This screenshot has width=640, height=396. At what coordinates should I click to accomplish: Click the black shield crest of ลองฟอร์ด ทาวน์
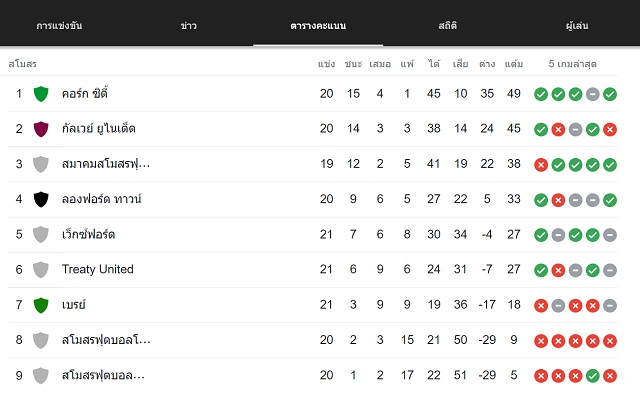pyautogui.click(x=41, y=200)
